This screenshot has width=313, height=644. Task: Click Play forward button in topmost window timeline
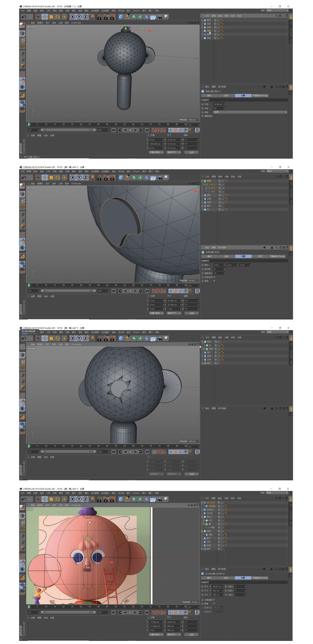[130, 130]
